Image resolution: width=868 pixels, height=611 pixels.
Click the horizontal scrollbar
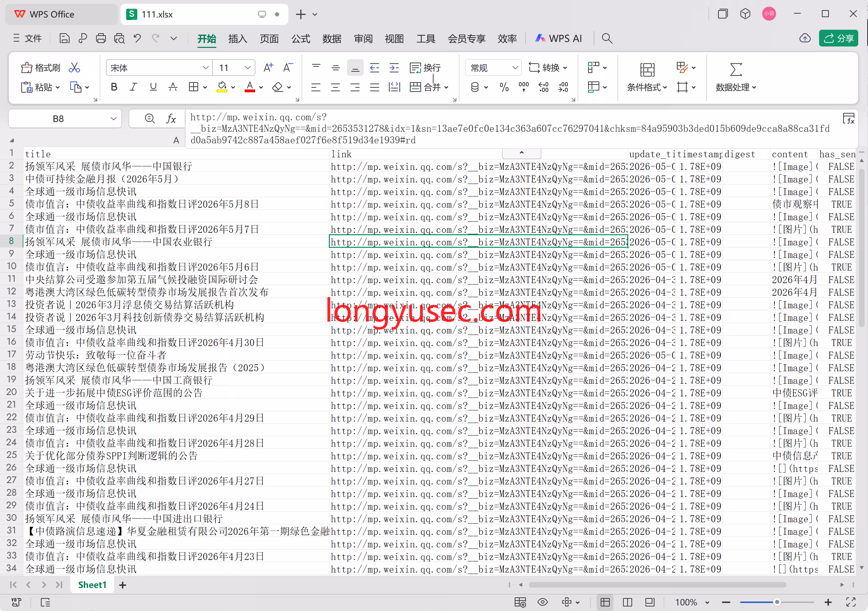click(657, 584)
